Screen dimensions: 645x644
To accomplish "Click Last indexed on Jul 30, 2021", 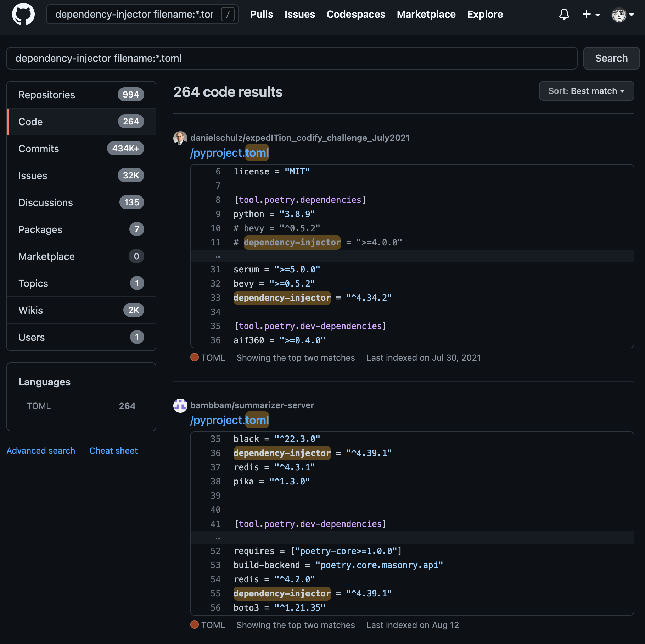I will pyautogui.click(x=424, y=357).
